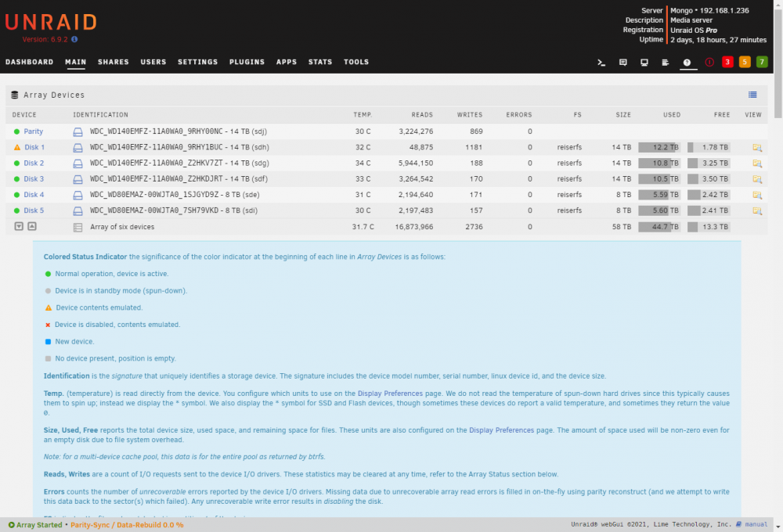Click the Array Started status text

(x=39, y=525)
